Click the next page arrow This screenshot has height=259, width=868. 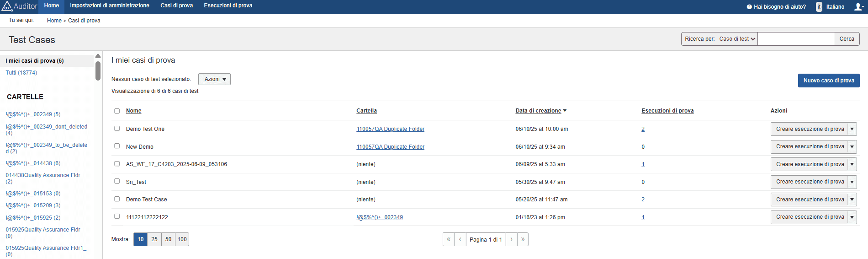click(511, 239)
